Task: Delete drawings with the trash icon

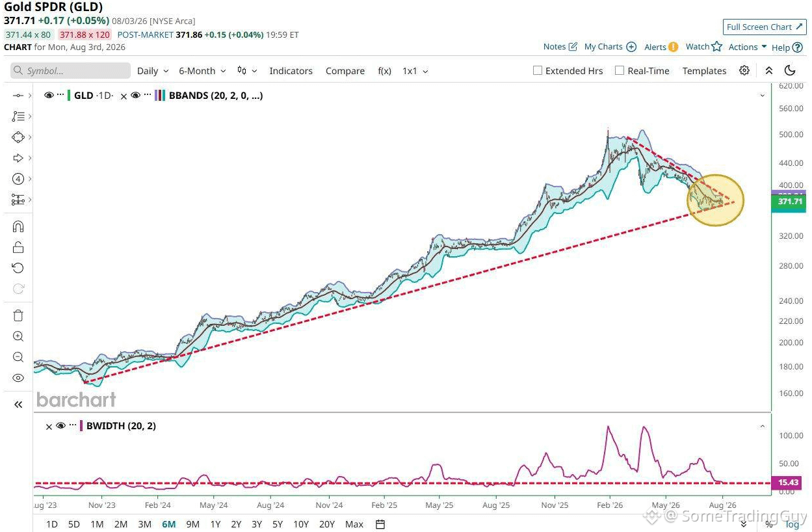Action: click(18, 315)
